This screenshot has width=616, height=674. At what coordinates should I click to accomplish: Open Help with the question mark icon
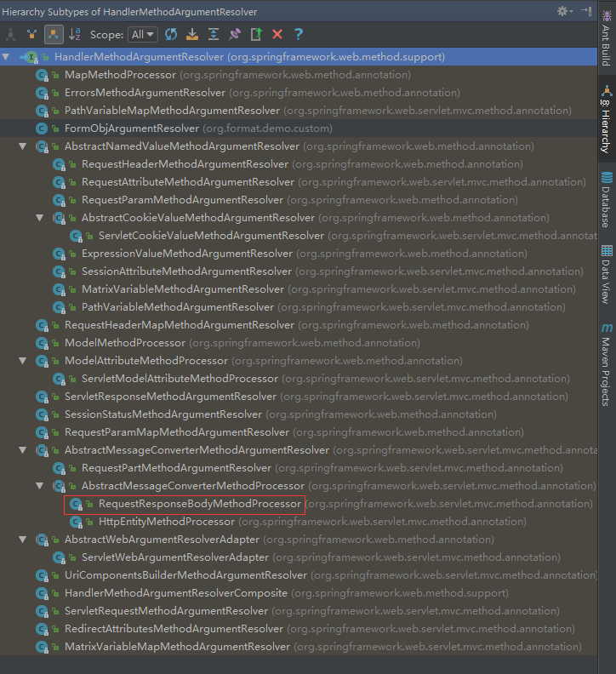299,34
